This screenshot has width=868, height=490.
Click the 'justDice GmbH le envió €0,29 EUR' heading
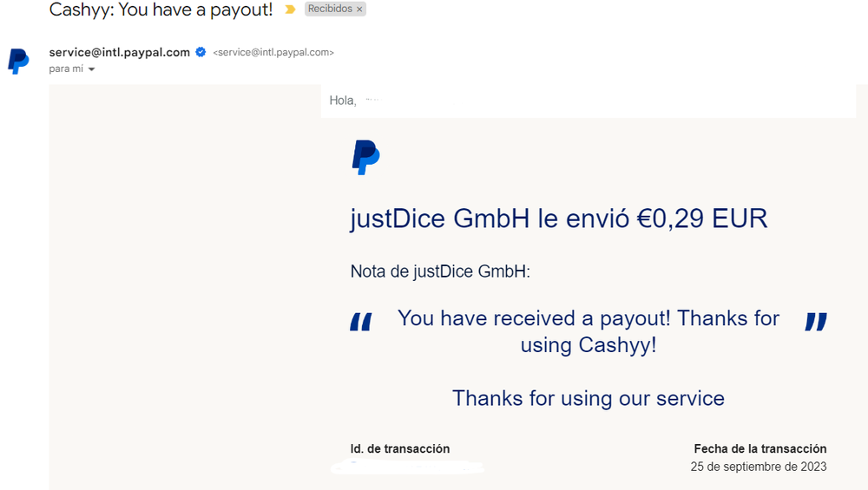pos(559,219)
